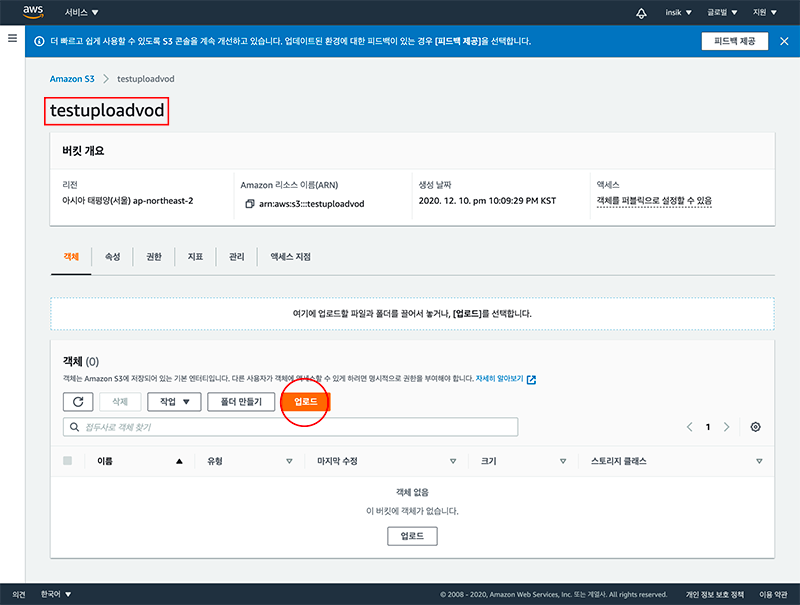The image size is (800, 605).
Task: Click the search magnifier icon
Action: point(74,427)
